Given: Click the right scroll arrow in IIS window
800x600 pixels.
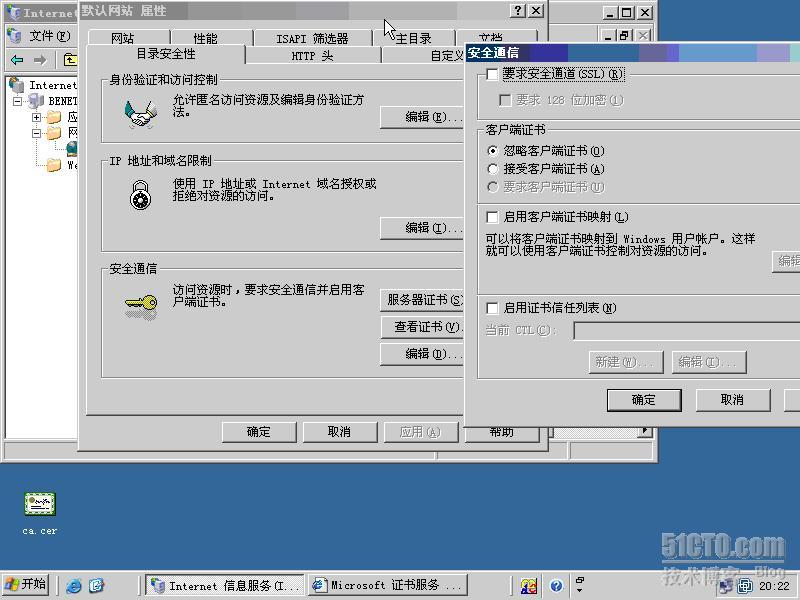Looking at the screenshot, I should [x=645, y=431].
